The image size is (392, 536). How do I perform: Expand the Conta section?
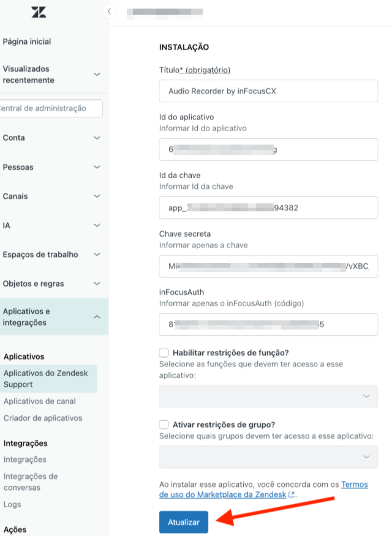tap(97, 138)
